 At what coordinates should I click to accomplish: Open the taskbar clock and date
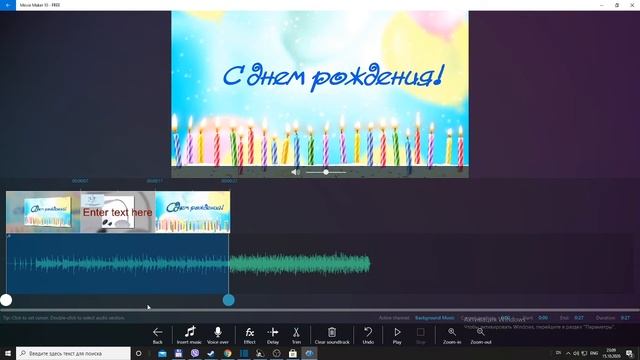(611, 353)
